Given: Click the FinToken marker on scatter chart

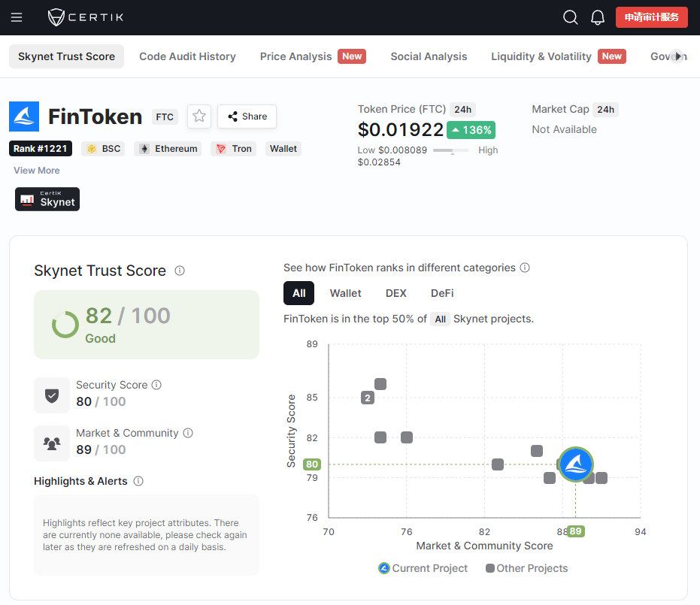Looking at the screenshot, I should [x=575, y=464].
